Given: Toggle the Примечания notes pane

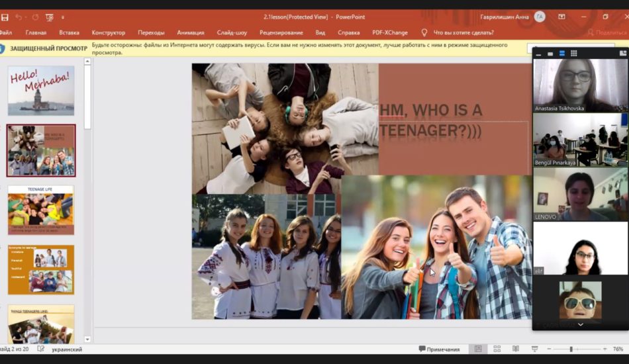Looking at the screenshot, I should [x=439, y=349].
